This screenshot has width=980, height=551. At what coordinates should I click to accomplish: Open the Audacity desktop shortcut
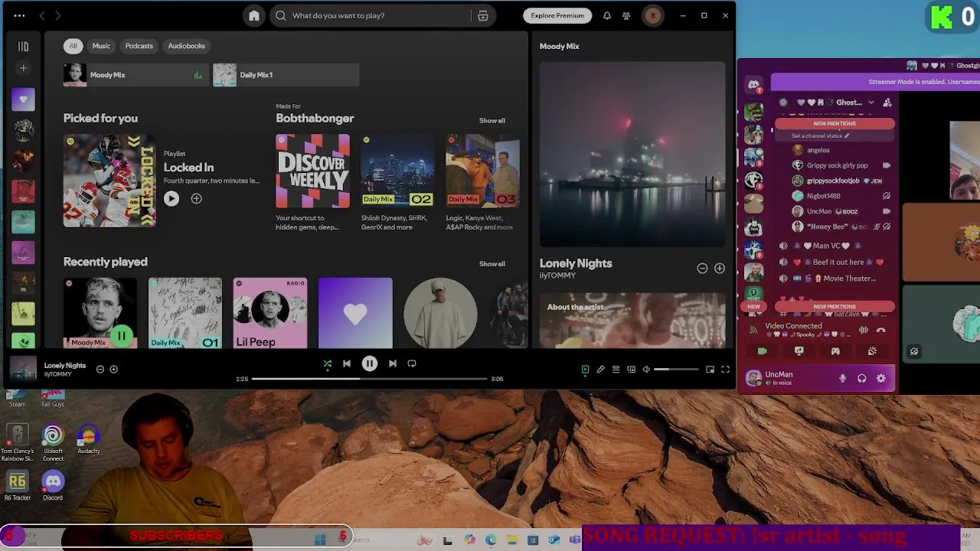pos(89,439)
